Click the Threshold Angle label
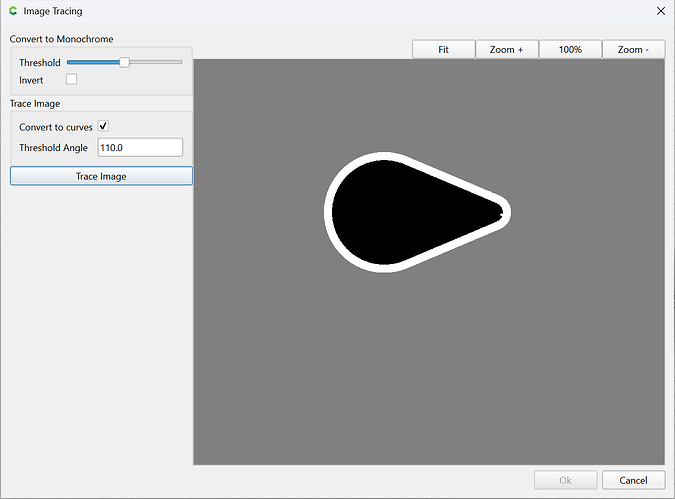 click(53, 148)
